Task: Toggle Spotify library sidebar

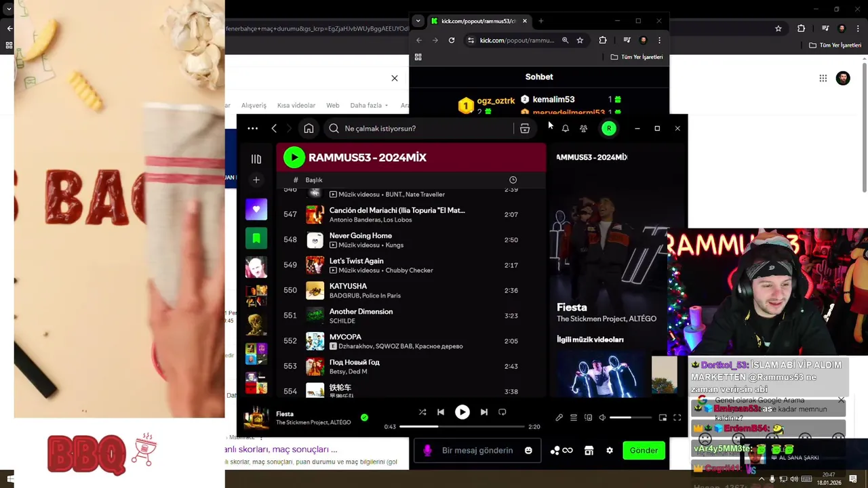Action: click(x=256, y=159)
